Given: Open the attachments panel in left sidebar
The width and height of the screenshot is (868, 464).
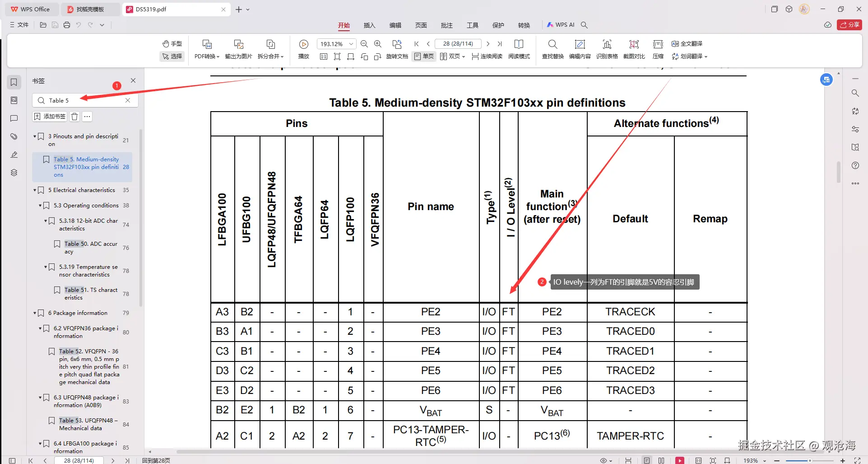Looking at the screenshot, I should pyautogui.click(x=14, y=136).
